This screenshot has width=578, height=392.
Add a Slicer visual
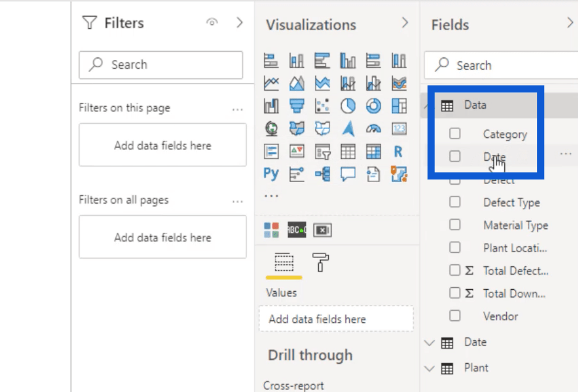(x=322, y=152)
